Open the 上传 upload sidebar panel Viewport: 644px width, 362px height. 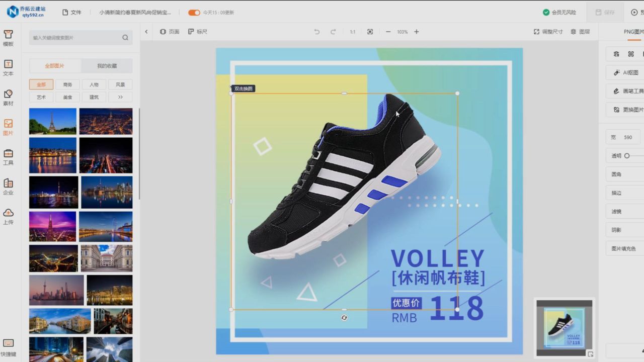(x=8, y=216)
